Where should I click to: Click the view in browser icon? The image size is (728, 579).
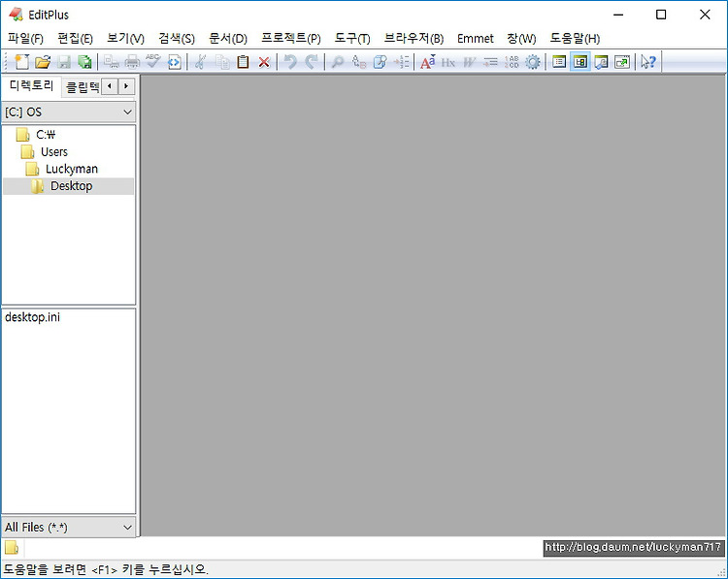[x=174, y=62]
